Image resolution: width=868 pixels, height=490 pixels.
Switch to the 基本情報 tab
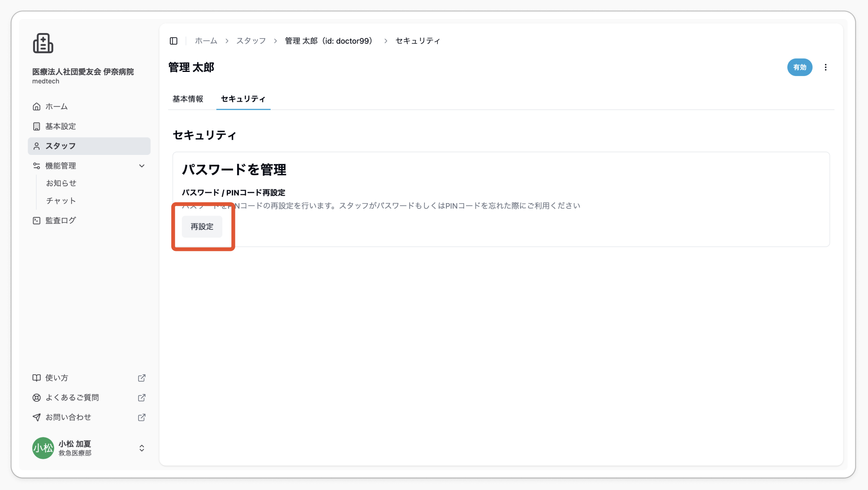click(188, 99)
